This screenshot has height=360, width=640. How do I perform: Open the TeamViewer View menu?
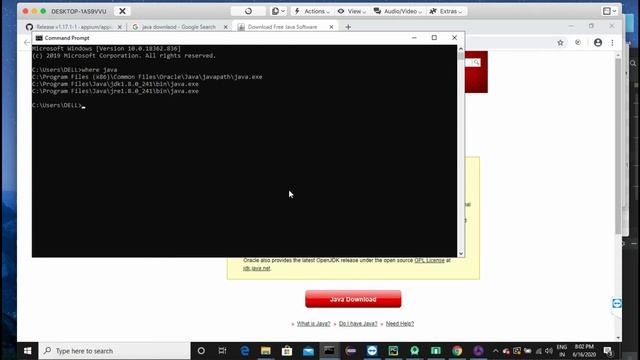[351, 11]
